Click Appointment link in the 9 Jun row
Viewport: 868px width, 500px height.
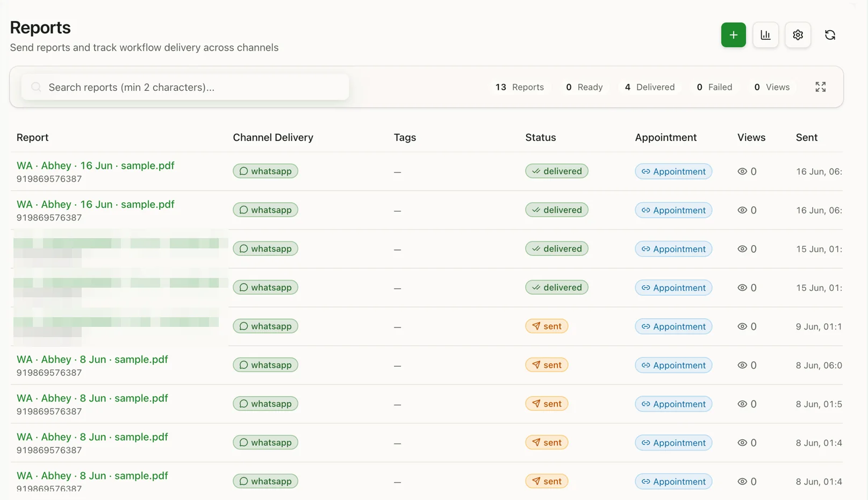point(673,326)
